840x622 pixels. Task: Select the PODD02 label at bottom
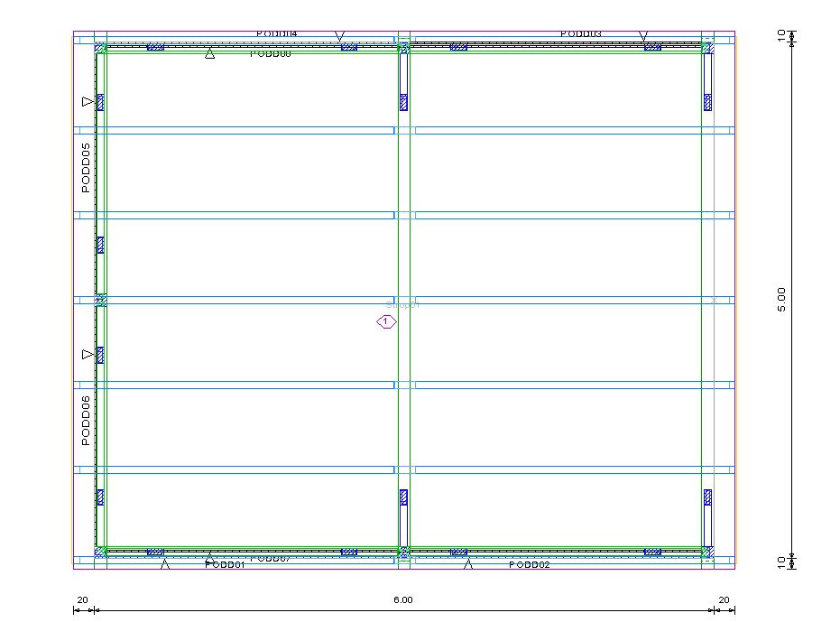coord(530,565)
